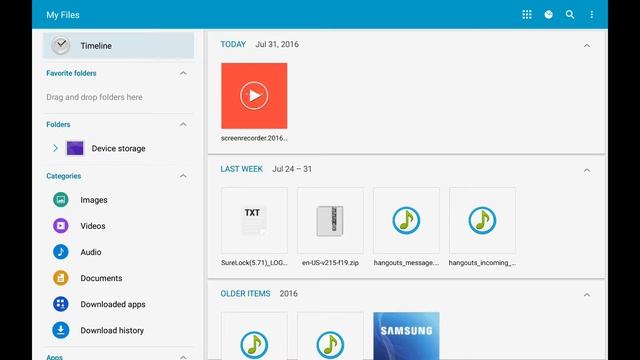Click the Audio category icon
Image resolution: width=640 pixels, height=360 pixels.
click(x=61, y=252)
